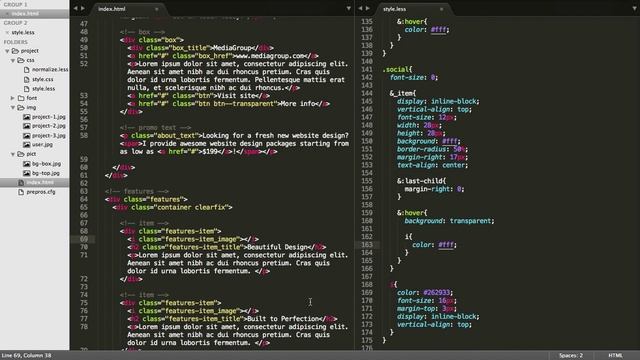
Task: Click the project-2.jpg image icon
Action: tap(27, 126)
